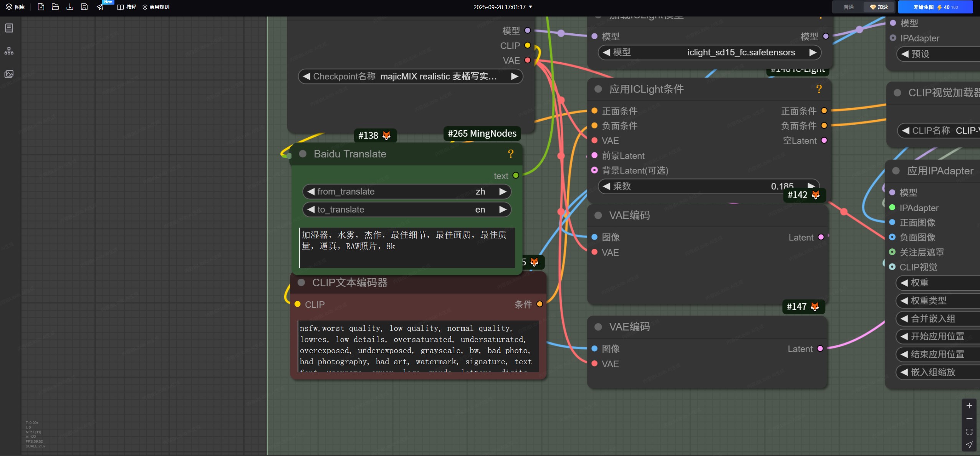Switch to the 普通 speed mode tab

848,7
